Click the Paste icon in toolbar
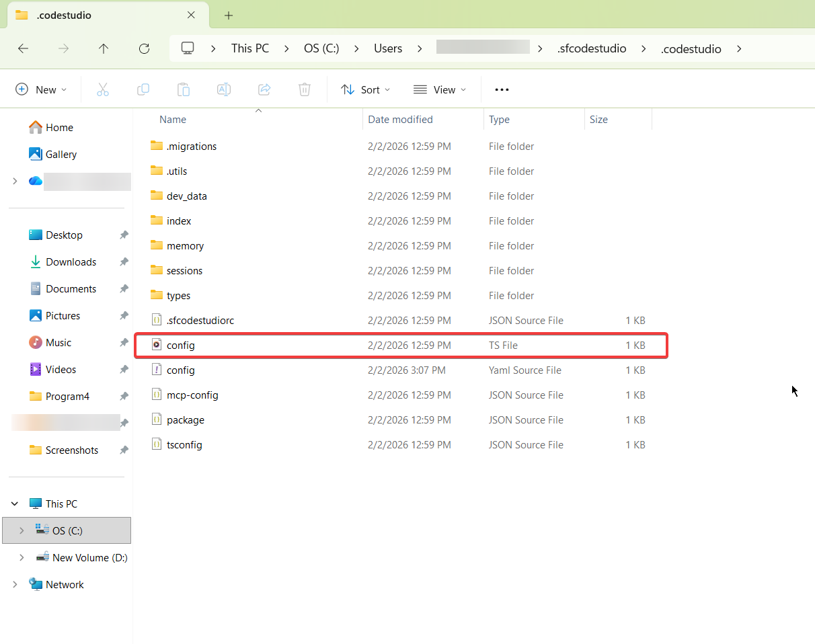815x644 pixels. click(184, 89)
